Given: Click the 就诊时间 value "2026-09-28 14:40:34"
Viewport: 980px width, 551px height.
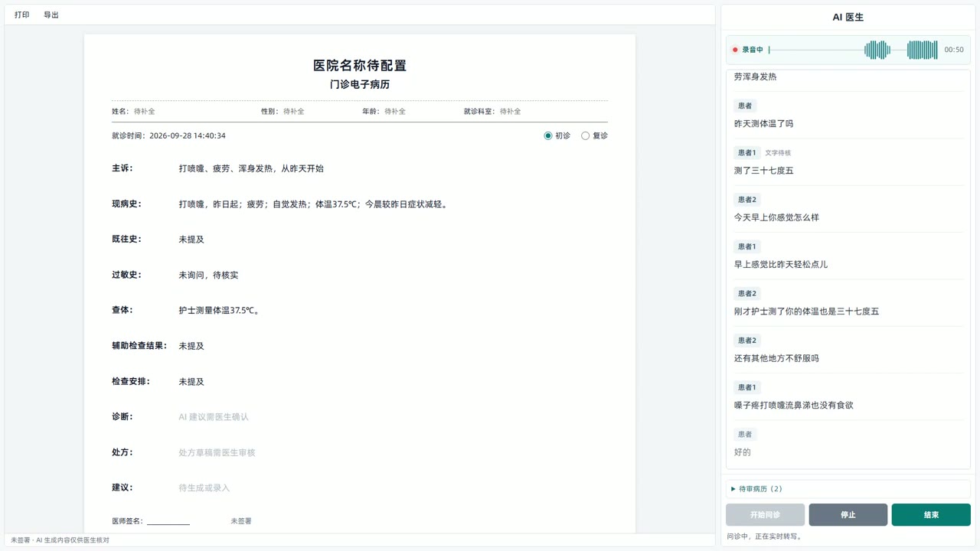Looking at the screenshot, I should point(188,135).
